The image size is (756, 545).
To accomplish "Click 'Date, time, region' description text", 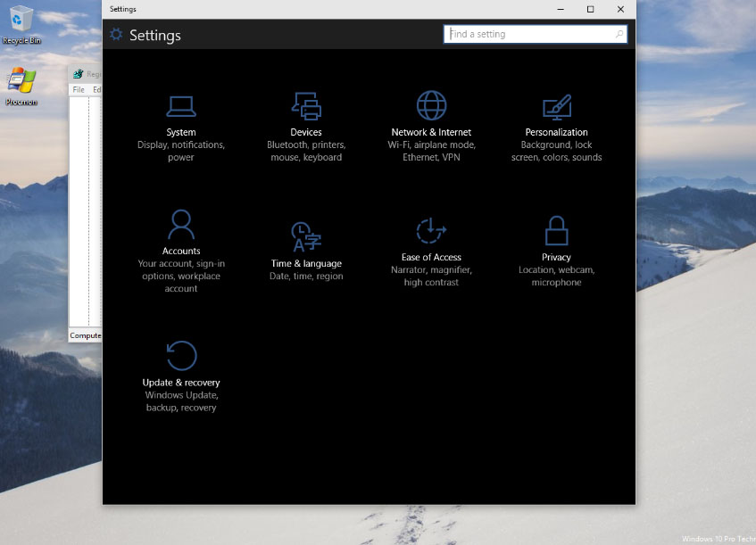I will click(x=306, y=277).
